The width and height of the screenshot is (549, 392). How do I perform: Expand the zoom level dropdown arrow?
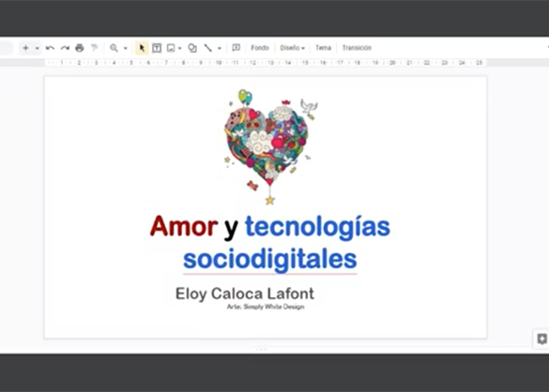126,48
